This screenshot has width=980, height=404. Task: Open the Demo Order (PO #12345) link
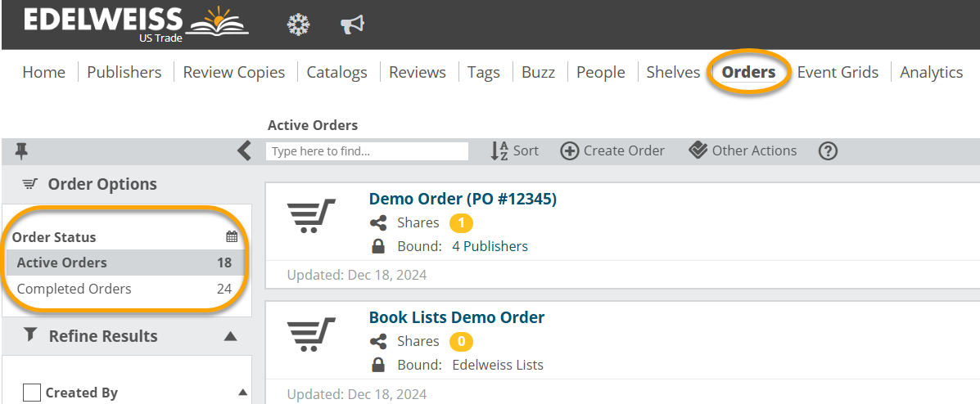(x=463, y=199)
